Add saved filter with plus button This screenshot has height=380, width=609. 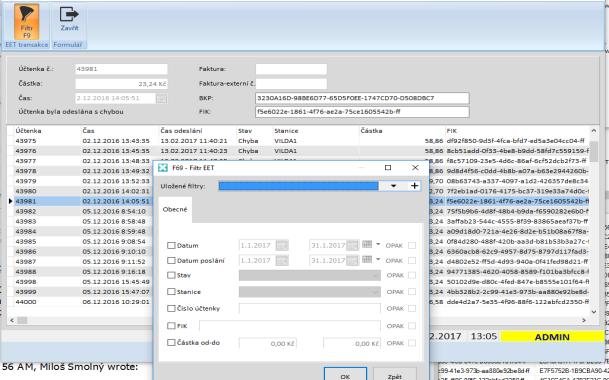click(x=414, y=186)
